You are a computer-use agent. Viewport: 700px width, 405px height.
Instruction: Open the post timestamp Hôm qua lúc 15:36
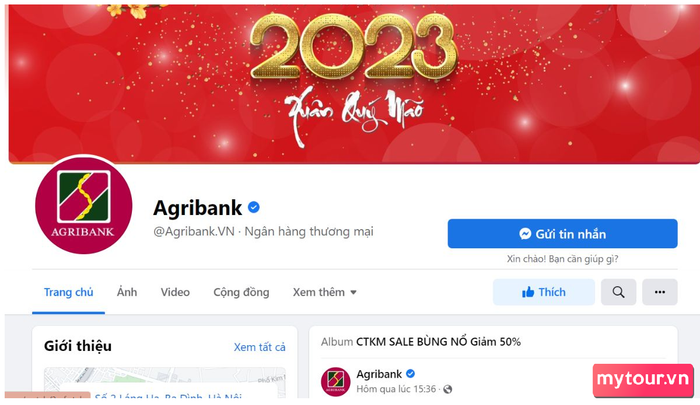[x=396, y=389]
